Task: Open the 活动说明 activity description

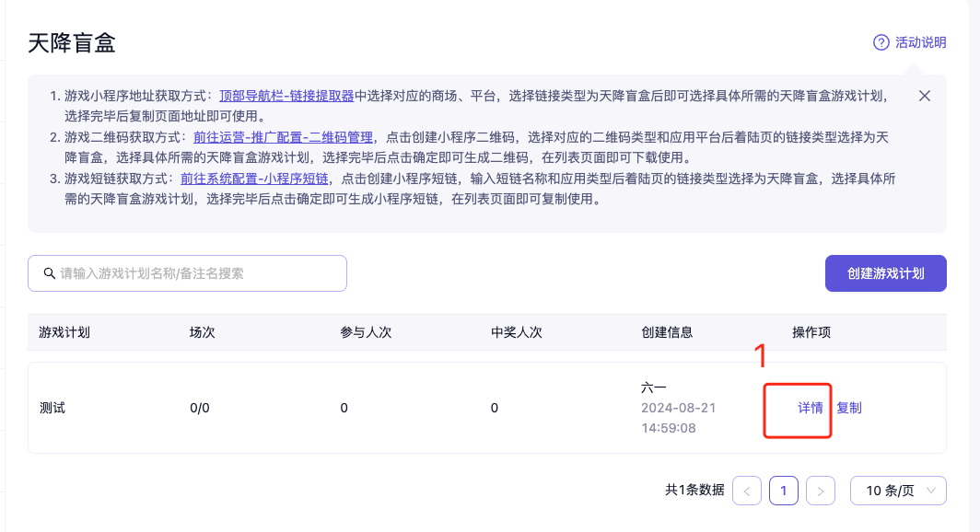Action: 920,42
